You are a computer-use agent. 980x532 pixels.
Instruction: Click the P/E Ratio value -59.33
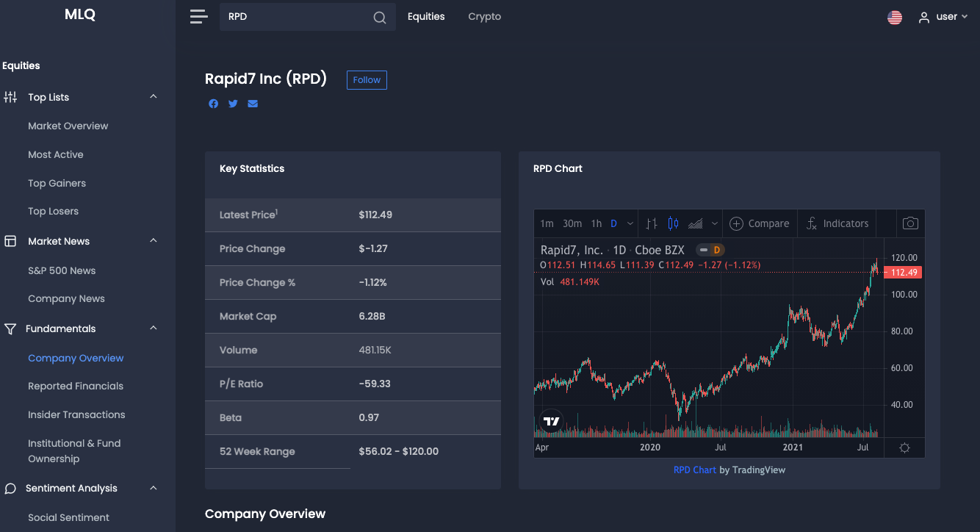375,384
